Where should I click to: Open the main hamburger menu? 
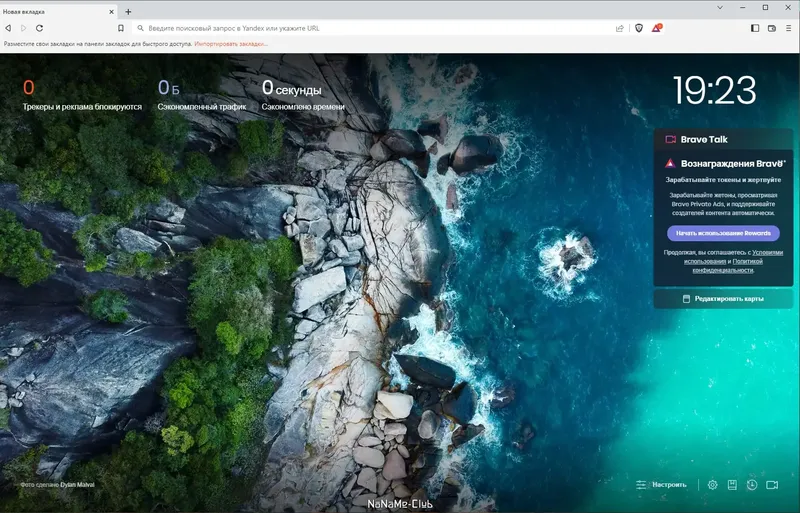point(788,28)
